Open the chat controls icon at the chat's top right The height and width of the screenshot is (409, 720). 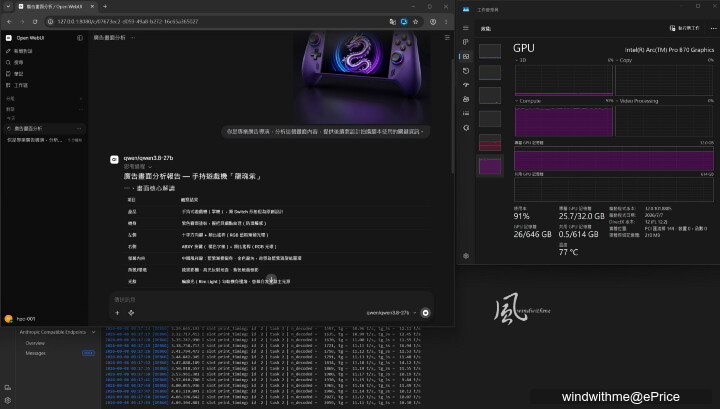(x=447, y=38)
